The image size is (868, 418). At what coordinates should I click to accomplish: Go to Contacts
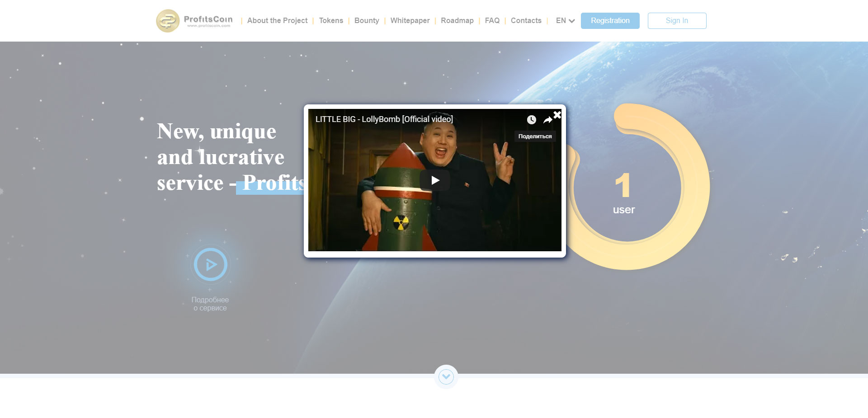coord(526,21)
